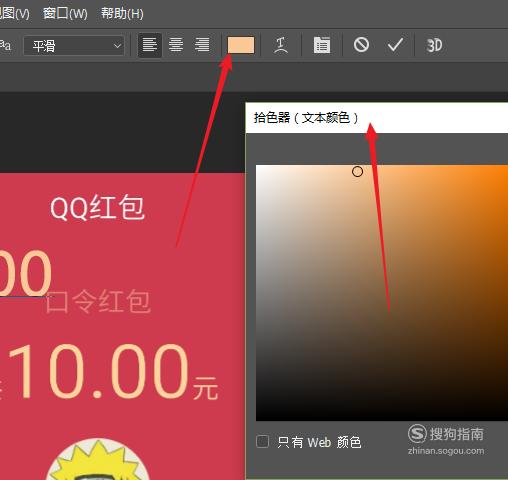Select left align text icon

(x=150, y=45)
